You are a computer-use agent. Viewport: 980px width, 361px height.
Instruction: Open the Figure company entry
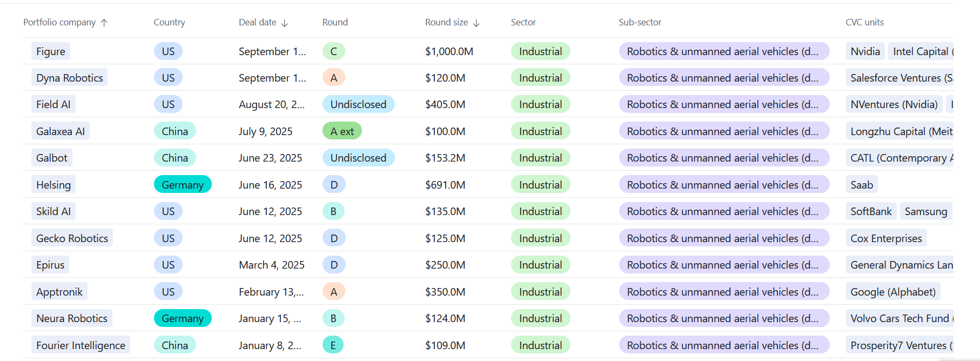pos(51,51)
